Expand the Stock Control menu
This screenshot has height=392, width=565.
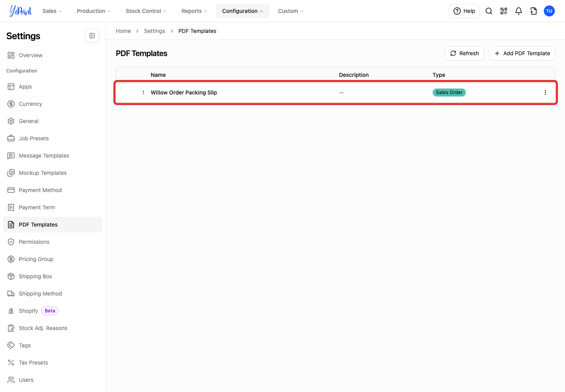pyautogui.click(x=146, y=11)
